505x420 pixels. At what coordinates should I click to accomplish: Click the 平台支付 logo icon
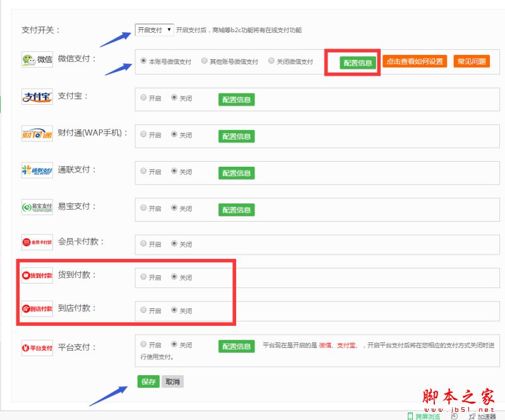pyautogui.click(x=37, y=348)
